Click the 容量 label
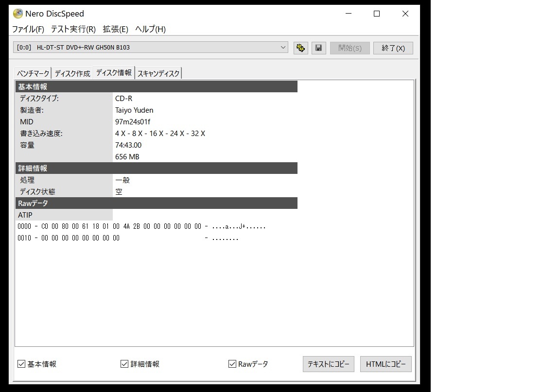Screen dimensions: 560x392 [x=27, y=145]
